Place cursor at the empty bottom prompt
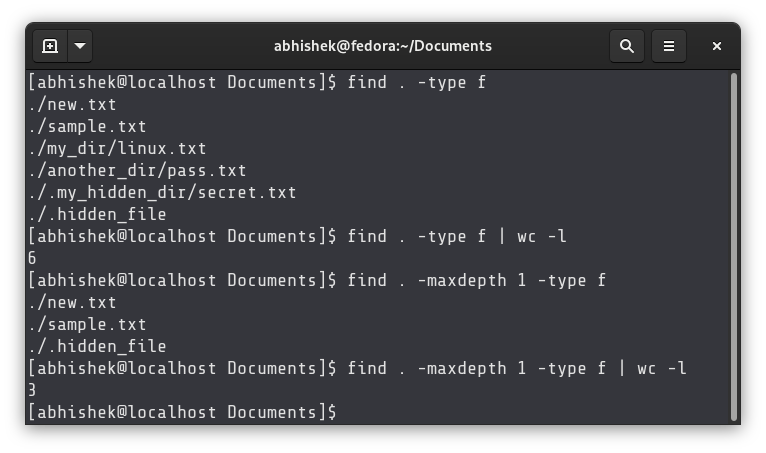Viewport: 766px width, 453px height. point(182,412)
